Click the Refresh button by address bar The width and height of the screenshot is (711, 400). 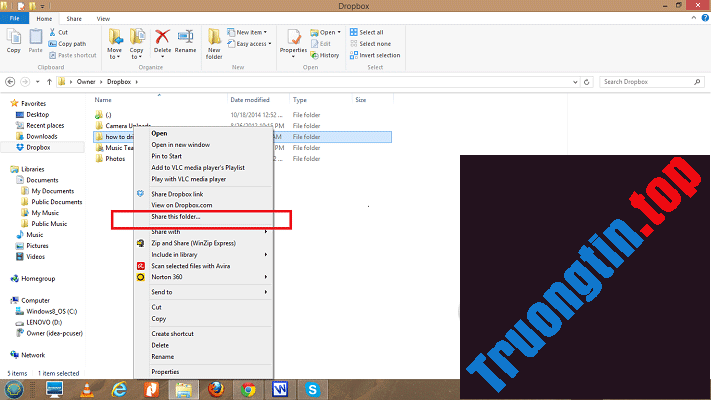coord(586,82)
